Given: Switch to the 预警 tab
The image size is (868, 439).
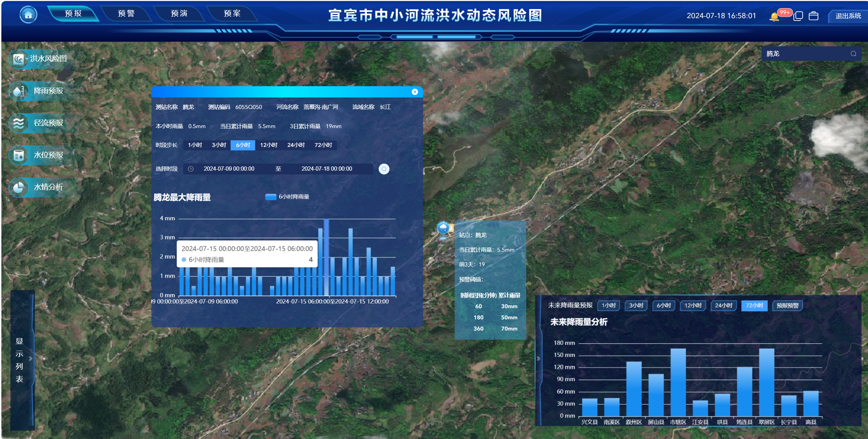Looking at the screenshot, I should (126, 14).
